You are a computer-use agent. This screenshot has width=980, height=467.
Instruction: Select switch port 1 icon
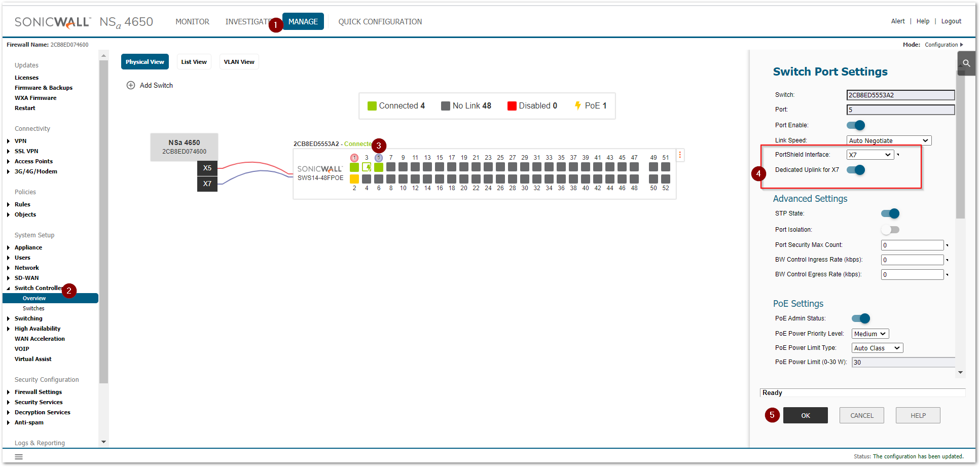click(x=354, y=167)
